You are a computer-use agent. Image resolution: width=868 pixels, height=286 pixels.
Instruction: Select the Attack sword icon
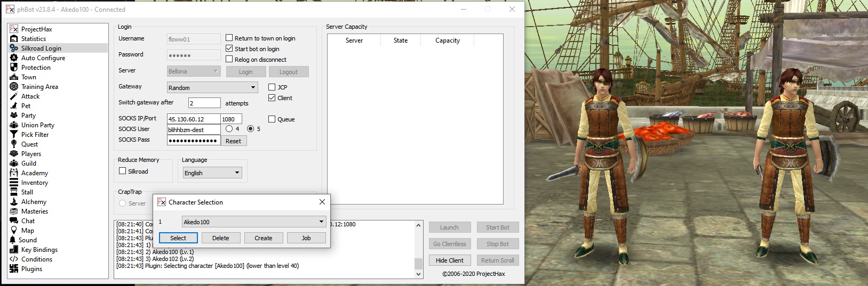pos(14,96)
